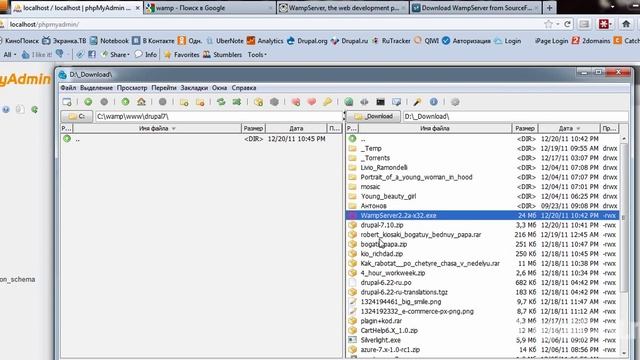
Task: Click the thumbs-down icon in StumbleUpon toolbar
Action: pyautogui.click(x=60, y=54)
